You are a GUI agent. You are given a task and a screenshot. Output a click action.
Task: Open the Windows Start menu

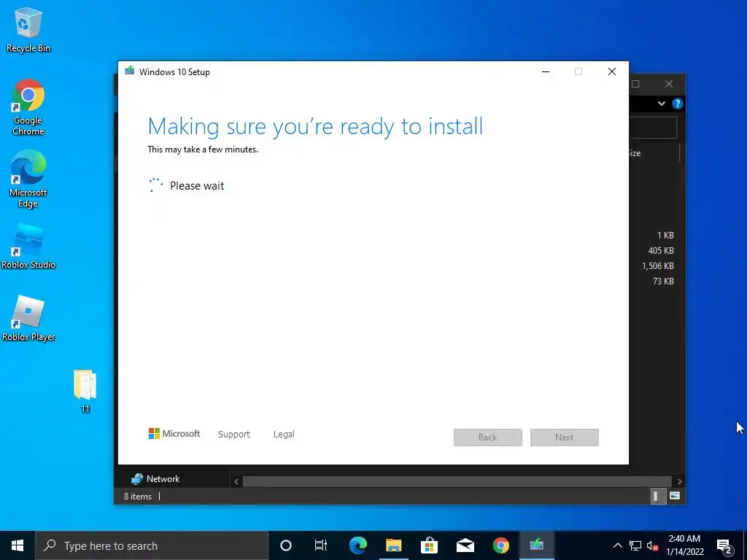(x=18, y=545)
